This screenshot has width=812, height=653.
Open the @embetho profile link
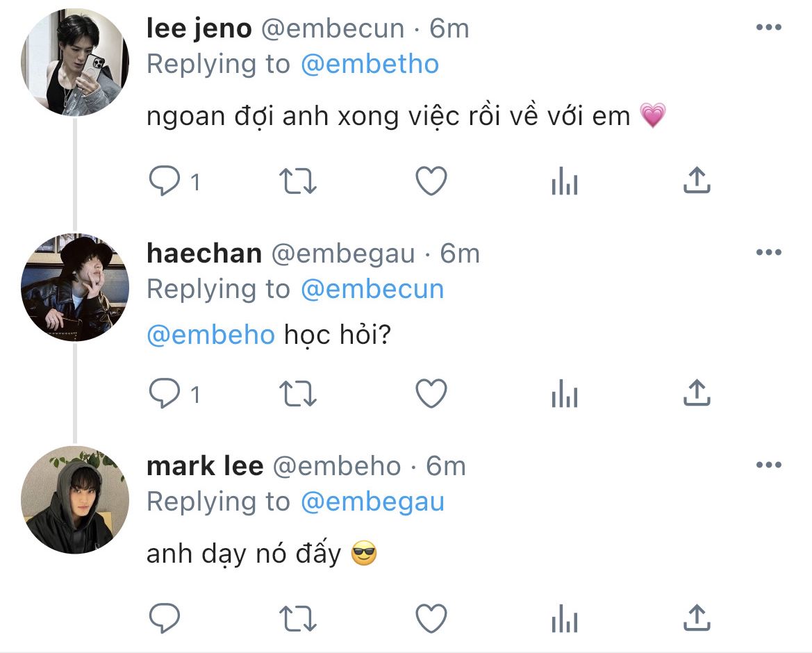pyautogui.click(x=370, y=65)
